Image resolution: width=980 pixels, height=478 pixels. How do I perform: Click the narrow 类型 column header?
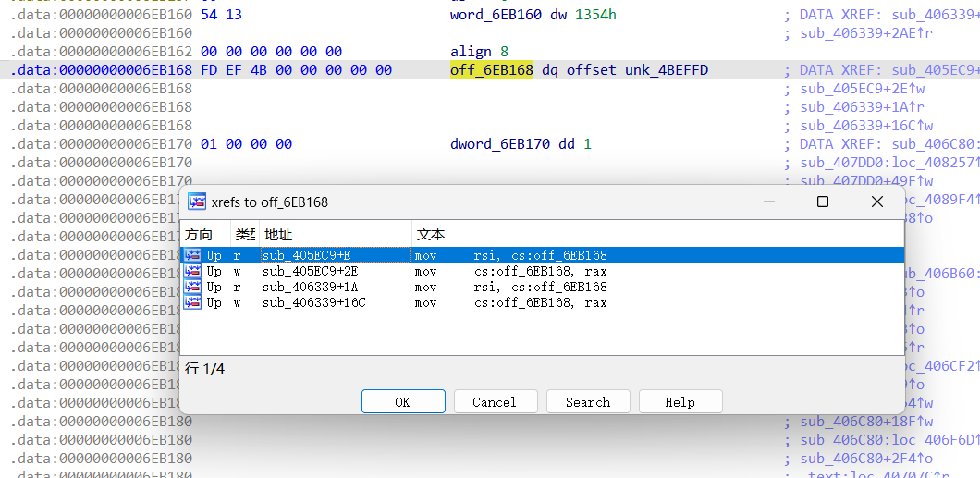[244, 235]
